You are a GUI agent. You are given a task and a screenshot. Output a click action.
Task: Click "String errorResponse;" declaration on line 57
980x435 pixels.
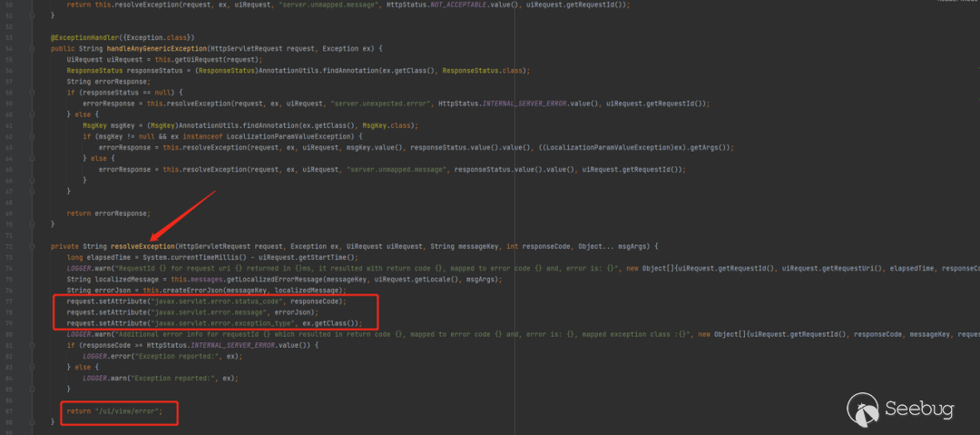(107, 82)
